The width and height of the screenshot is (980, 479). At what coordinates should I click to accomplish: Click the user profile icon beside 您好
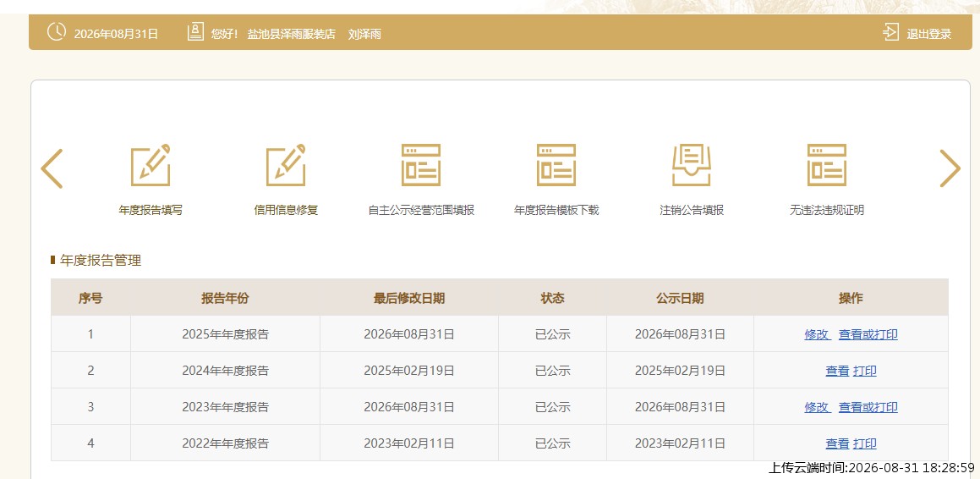pos(195,32)
